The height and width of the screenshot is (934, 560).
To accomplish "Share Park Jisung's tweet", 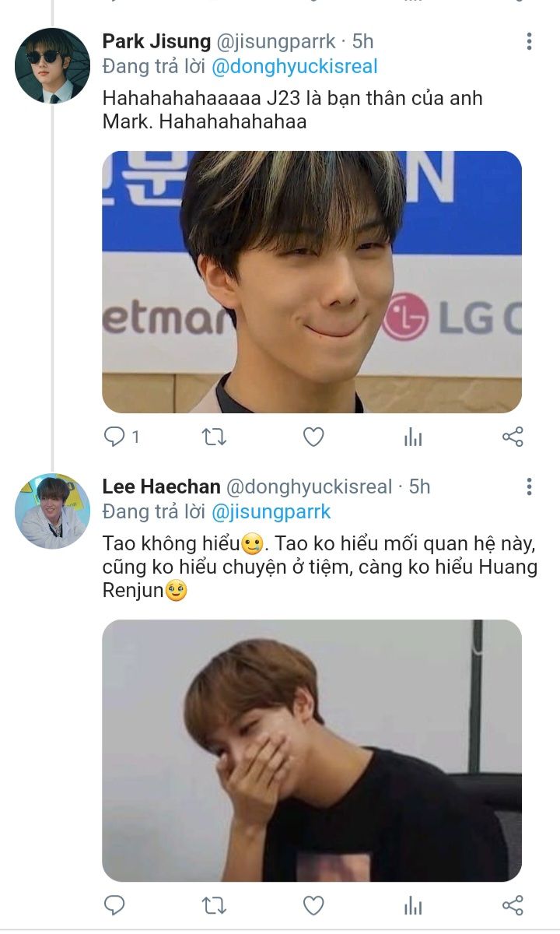I will coord(513,437).
